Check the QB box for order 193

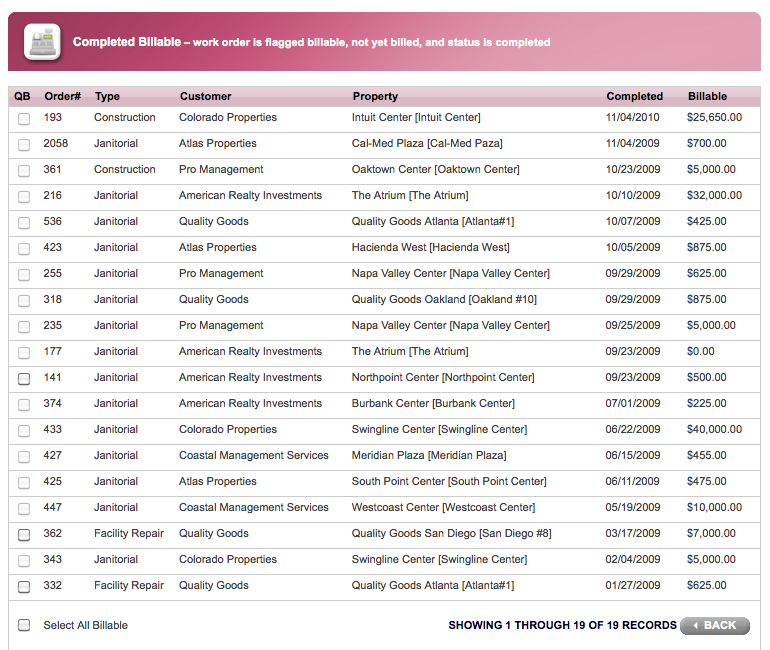coord(24,119)
